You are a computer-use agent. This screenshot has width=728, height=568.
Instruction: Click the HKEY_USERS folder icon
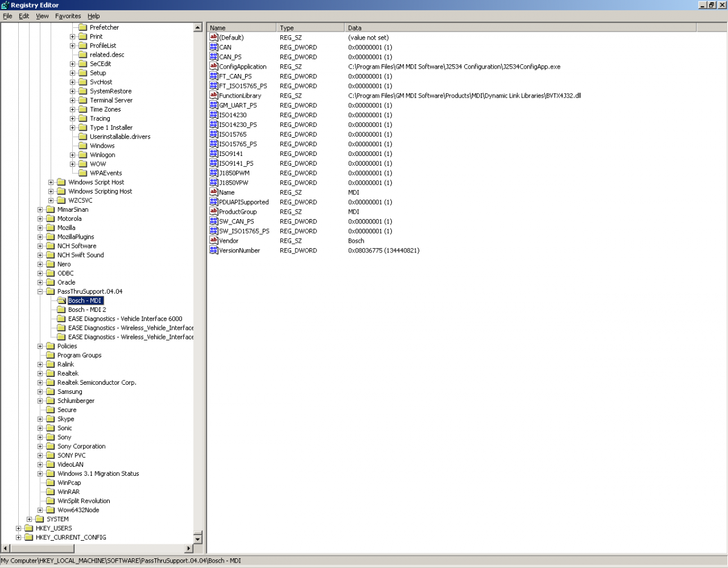(29, 528)
